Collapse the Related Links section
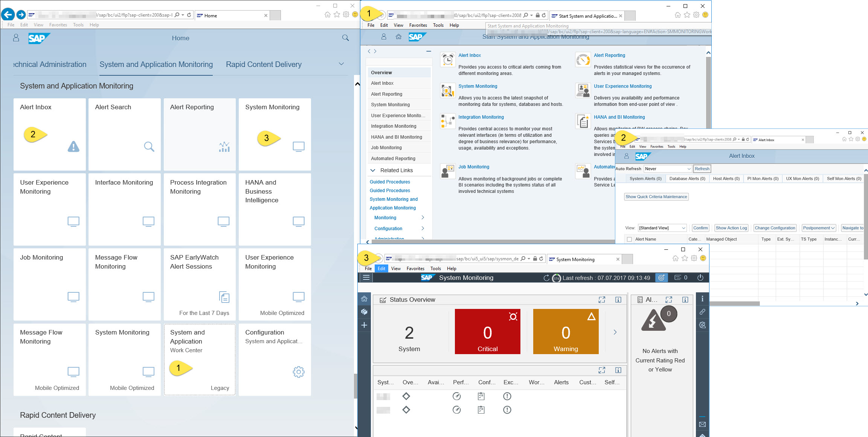Image resolution: width=868 pixels, height=437 pixels. point(373,170)
